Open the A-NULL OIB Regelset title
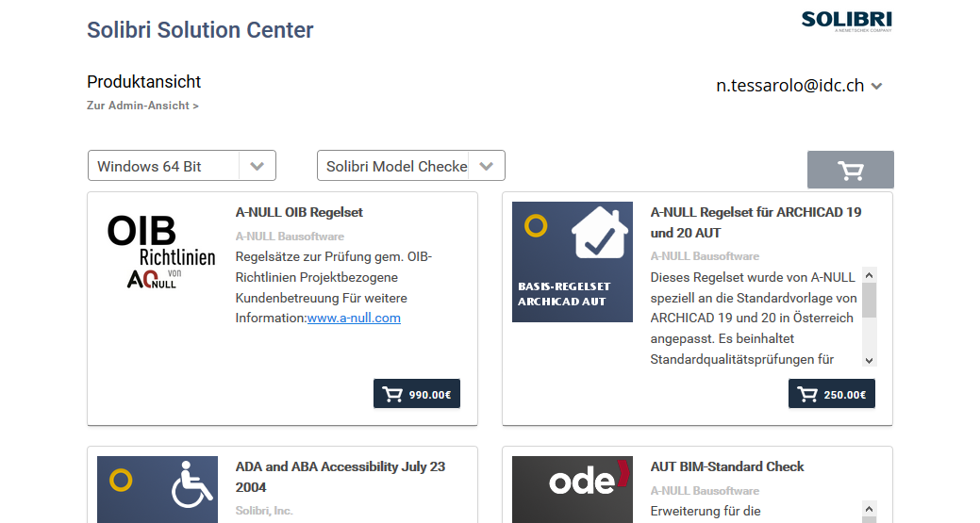 tap(299, 212)
